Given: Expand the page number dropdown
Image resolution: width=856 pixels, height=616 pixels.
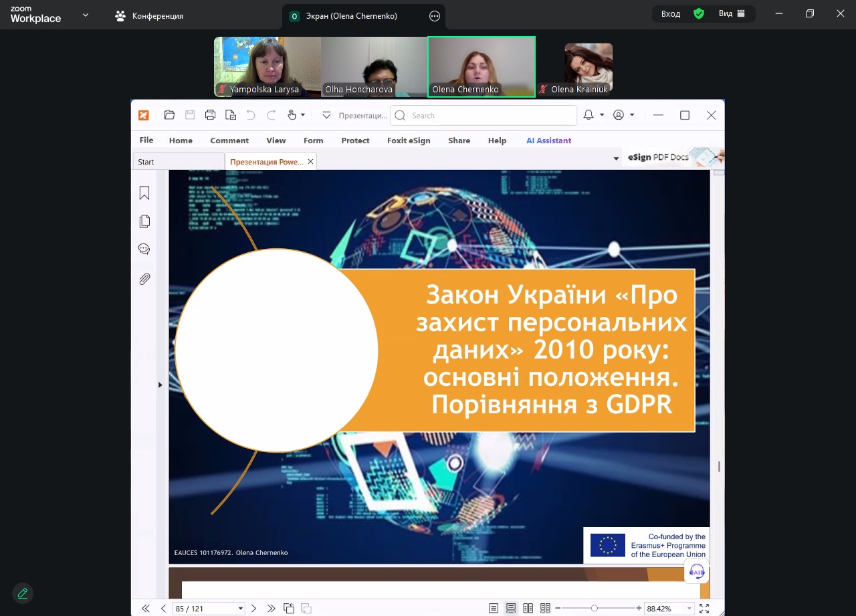Looking at the screenshot, I should pos(241,609).
